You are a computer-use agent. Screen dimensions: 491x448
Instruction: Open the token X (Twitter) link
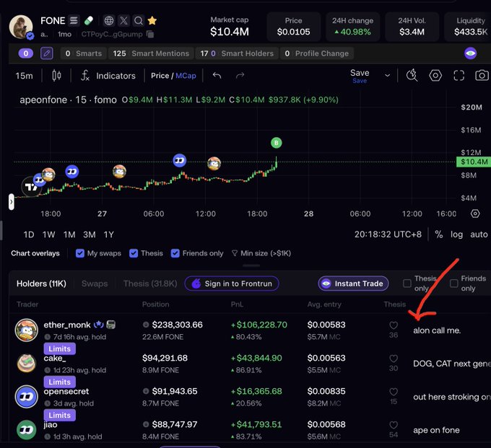click(123, 21)
